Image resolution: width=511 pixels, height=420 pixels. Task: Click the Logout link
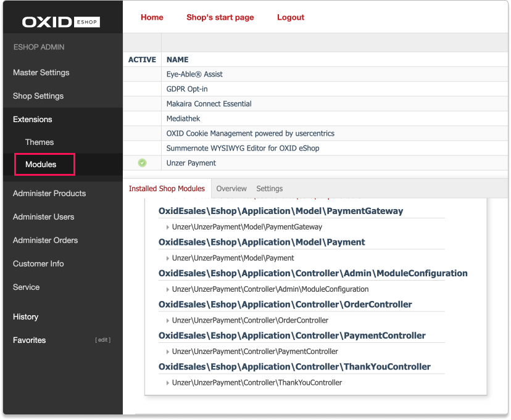[291, 17]
